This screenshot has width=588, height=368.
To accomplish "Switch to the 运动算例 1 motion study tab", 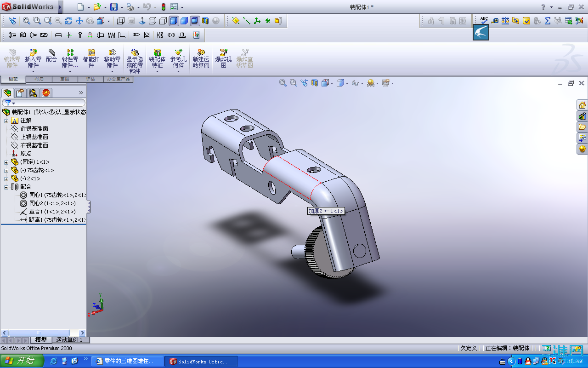I will [x=69, y=340].
